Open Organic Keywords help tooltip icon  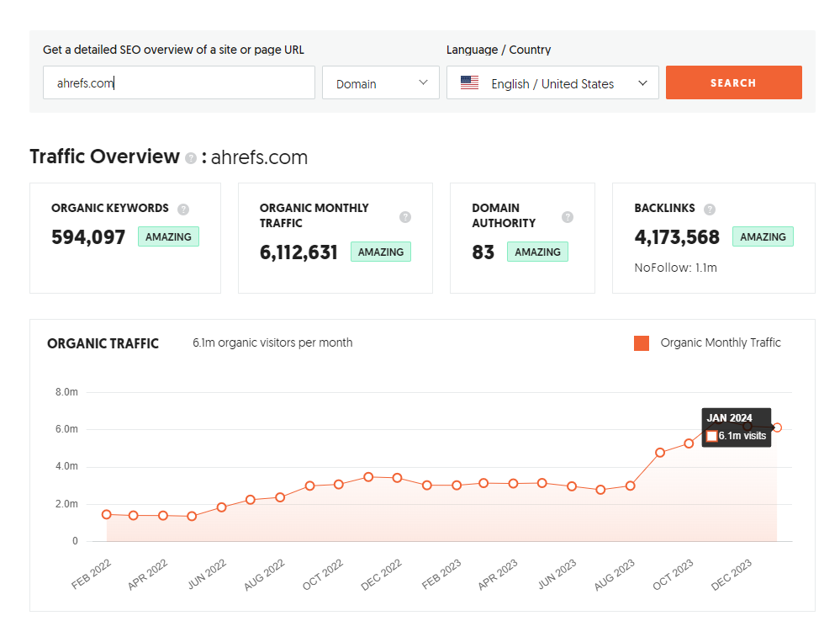[x=183, y=210]
